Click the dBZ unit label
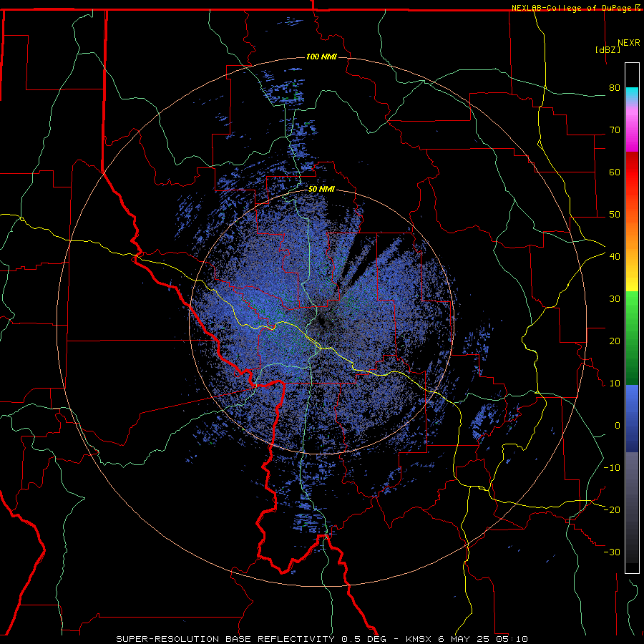This screenshot has height=644, width=644. 608,49
